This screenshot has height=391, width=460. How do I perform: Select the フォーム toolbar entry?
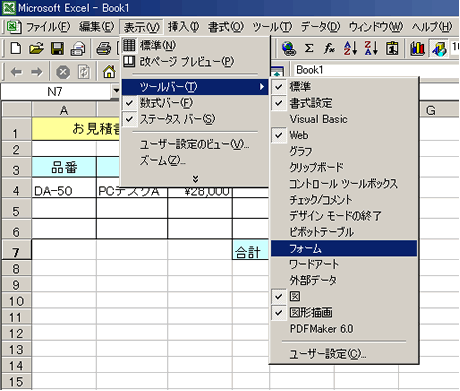coord(344,248)
